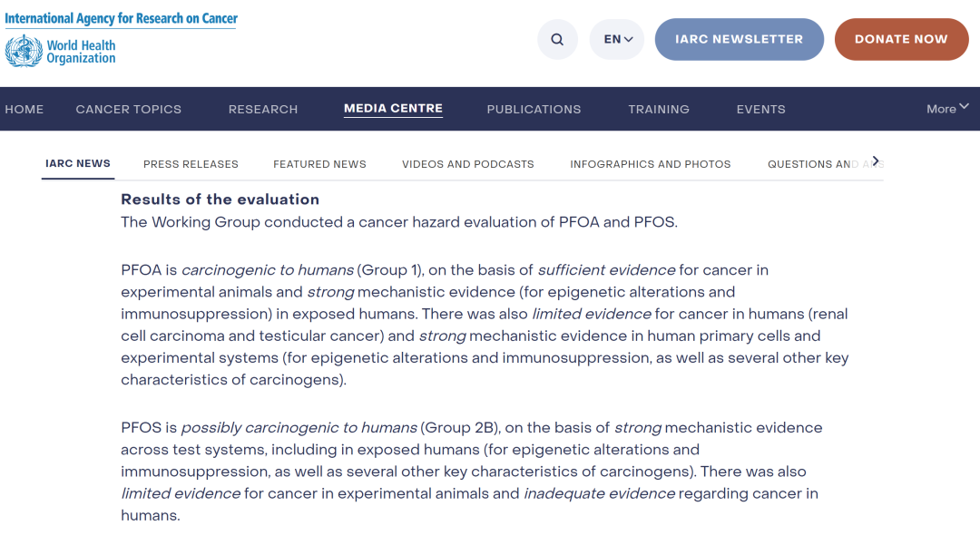This screenshot has width=980, height=535.
Task: Select the Training menu item
Action: [659, 109]
